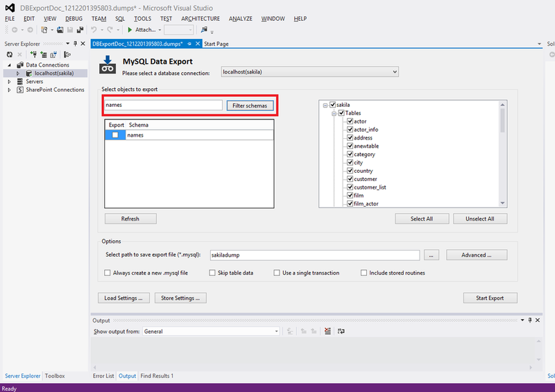Uncheck the actor table checkbox
555x392 pixels.
tap(350, 121)
